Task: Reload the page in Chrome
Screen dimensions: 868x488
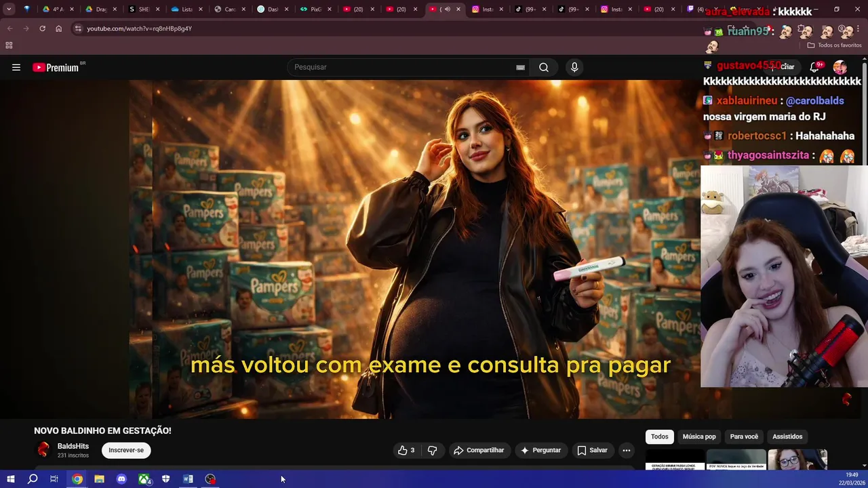Action: [x=42, y=28]
